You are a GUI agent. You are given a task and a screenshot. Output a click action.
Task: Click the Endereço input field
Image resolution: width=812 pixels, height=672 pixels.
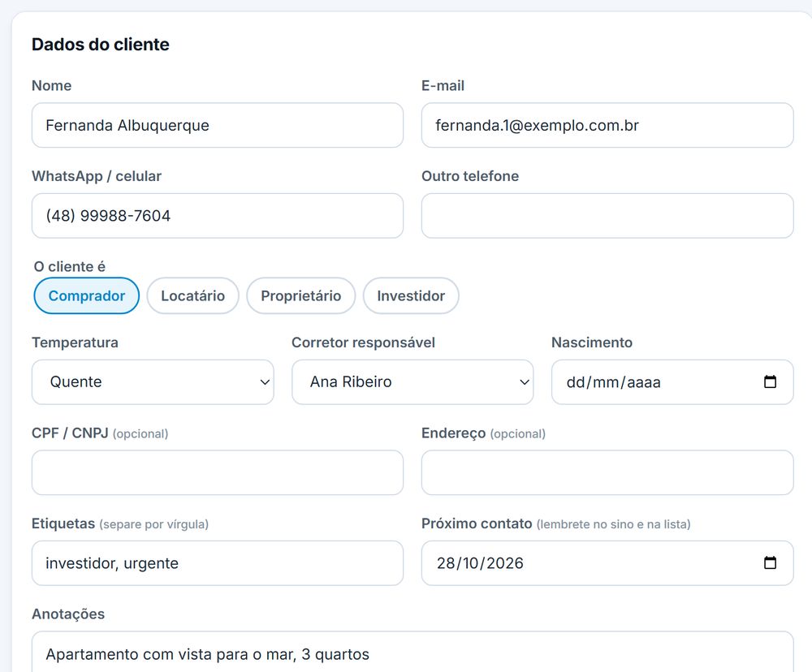(607, 472)
